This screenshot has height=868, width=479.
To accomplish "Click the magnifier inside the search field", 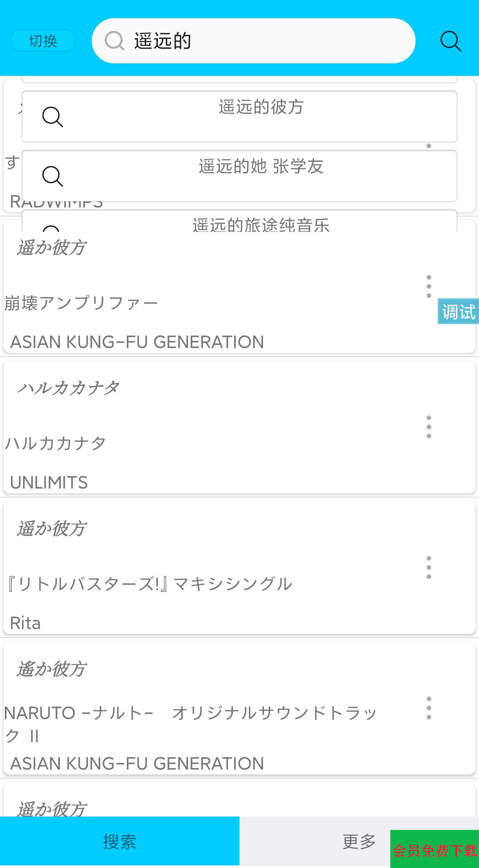I will (x=114, y=41).
